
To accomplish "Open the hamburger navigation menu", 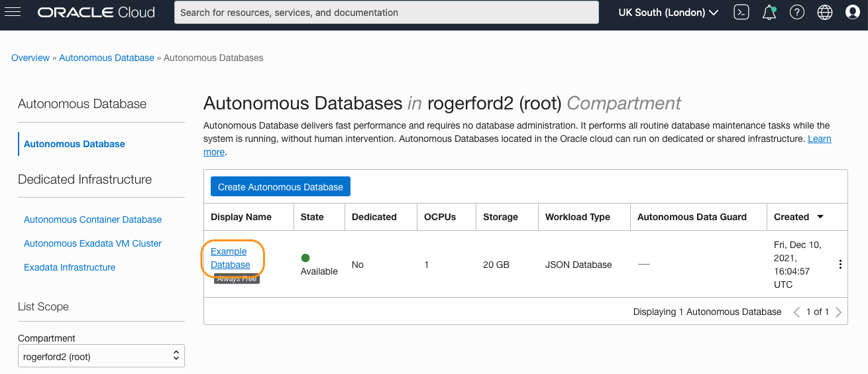I will click(13, 12).
